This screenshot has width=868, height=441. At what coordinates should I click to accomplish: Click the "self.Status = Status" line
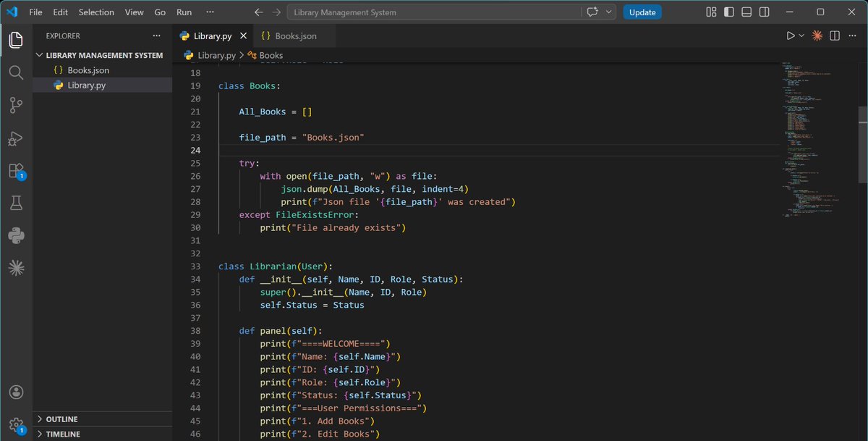point(312,305)
